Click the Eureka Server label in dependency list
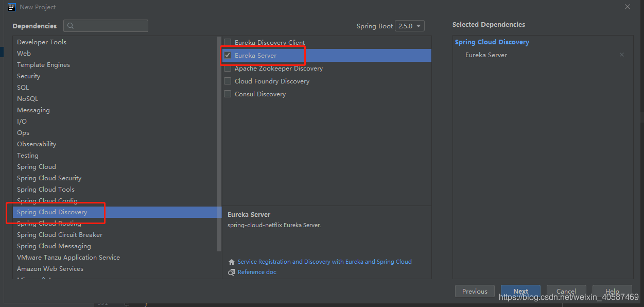Image resolution: width=644 pixels, height=307 pixels. point(255,55)
